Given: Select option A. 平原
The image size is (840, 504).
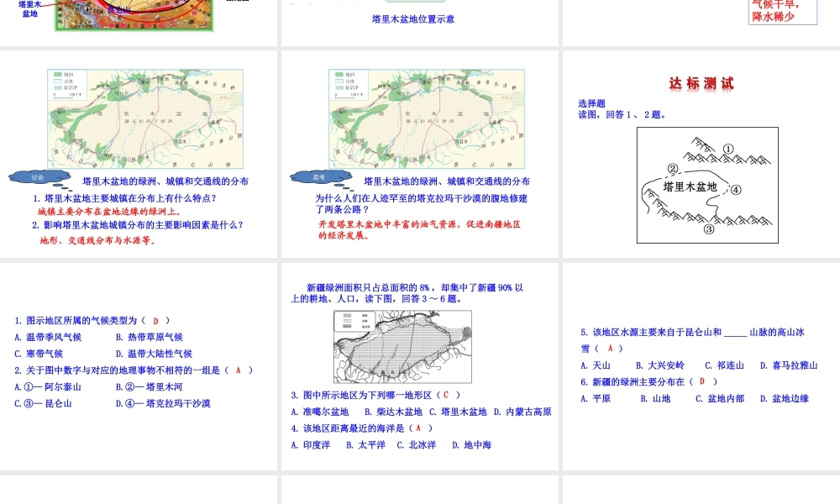Looking at the screenshot, I should pos(596,399).
